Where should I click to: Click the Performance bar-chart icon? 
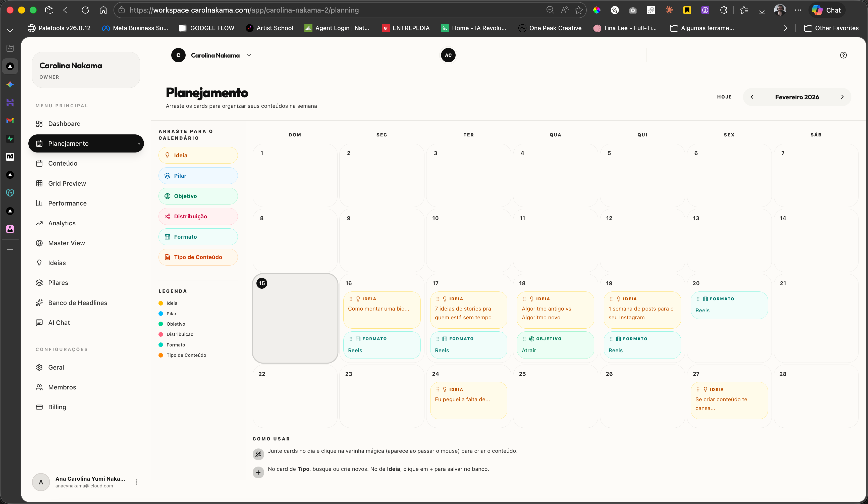point(40,203)
